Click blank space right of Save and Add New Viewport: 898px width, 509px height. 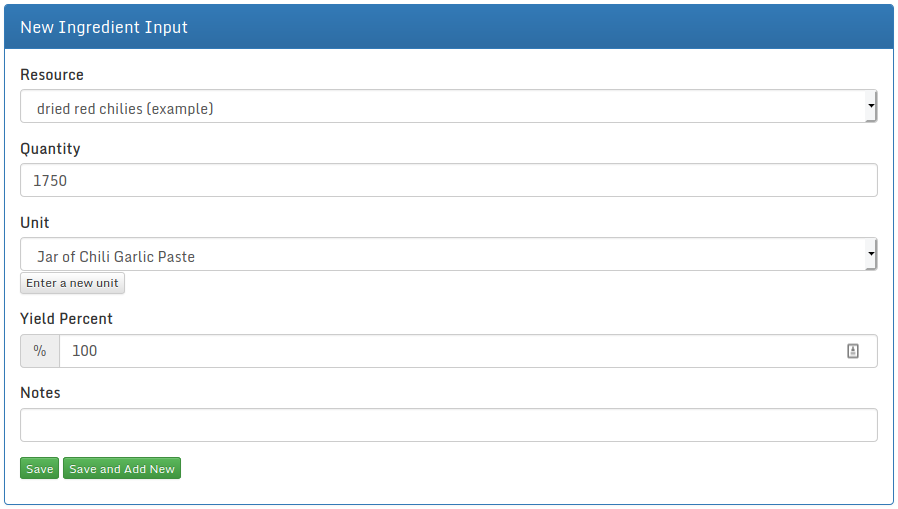pyautogui.click(x=500, y=469)
